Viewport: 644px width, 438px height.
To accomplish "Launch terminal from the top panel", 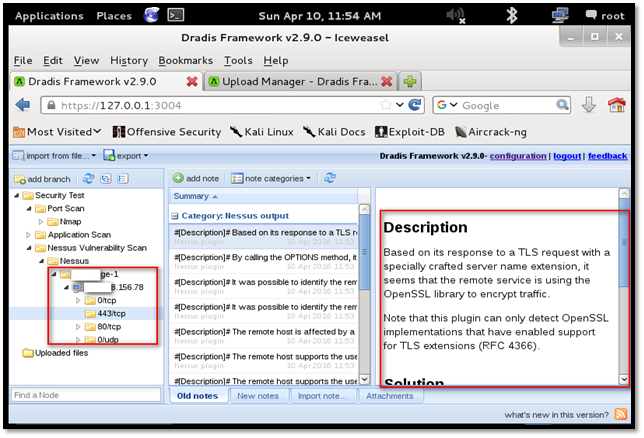I will tap(176, 15).
